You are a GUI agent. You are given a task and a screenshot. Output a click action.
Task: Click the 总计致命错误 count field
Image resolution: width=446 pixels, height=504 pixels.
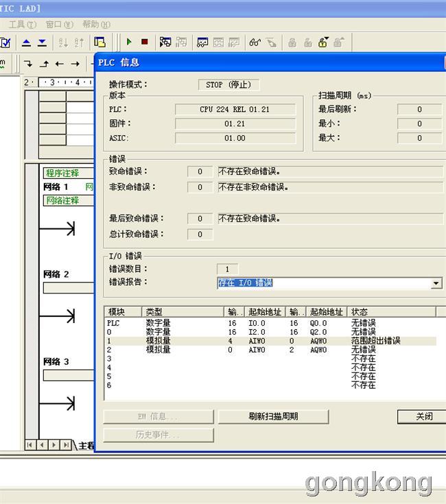coord(200,235)
